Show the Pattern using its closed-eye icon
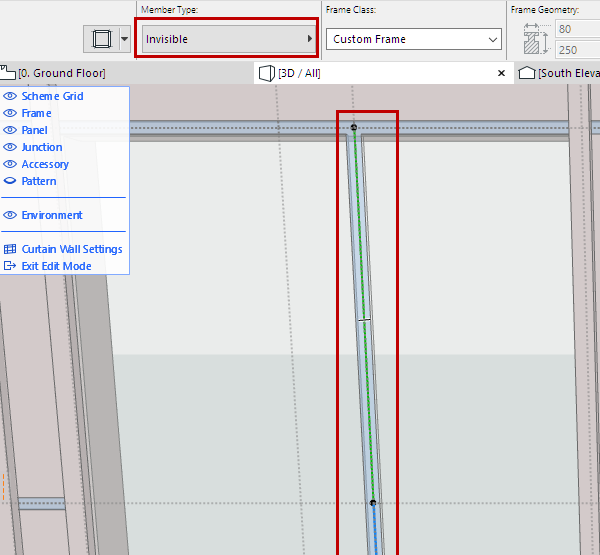The image size is (600, 555). [x=10, y=181]
